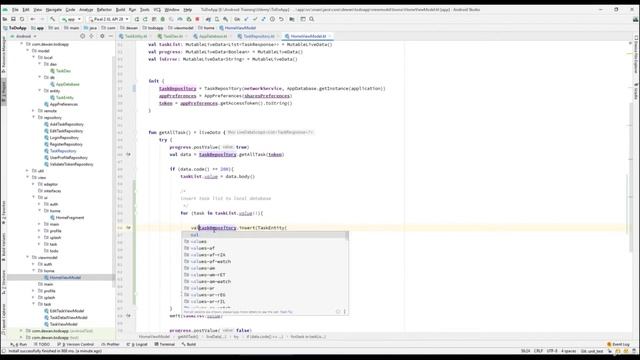Switch to the TaskDao.kt tab
This screenshot has height=360, width=640.
coord(173,36)
